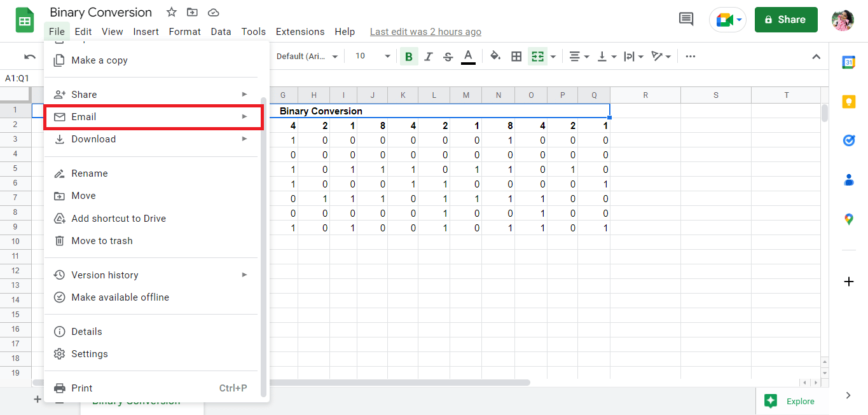Open the last edit history link

pyautogui.click(x=425, y=32)
